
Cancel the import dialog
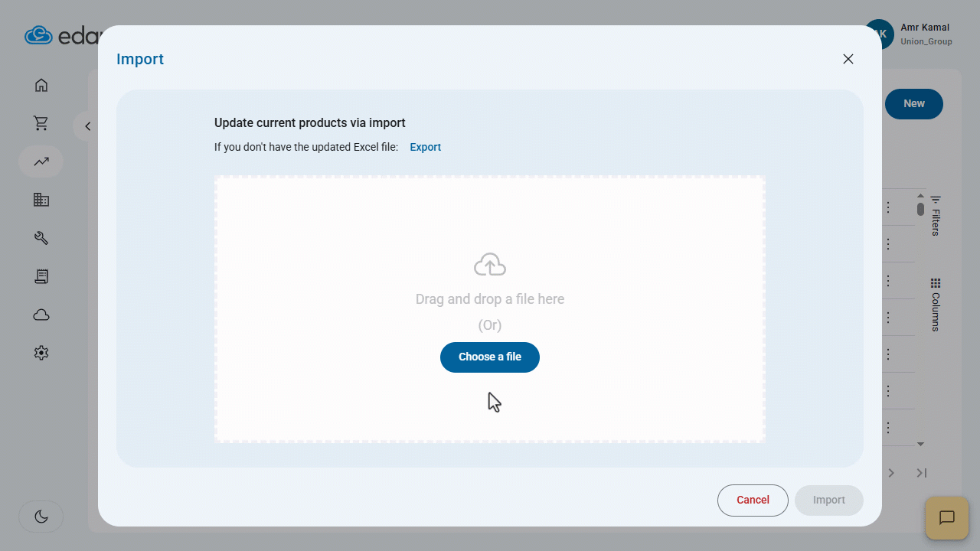pyautogui.click(x=753, y=500)
